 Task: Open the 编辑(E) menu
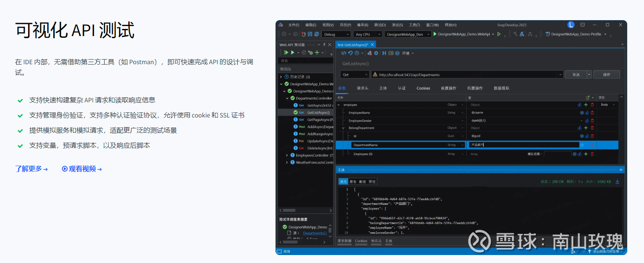tap(311, 25)
